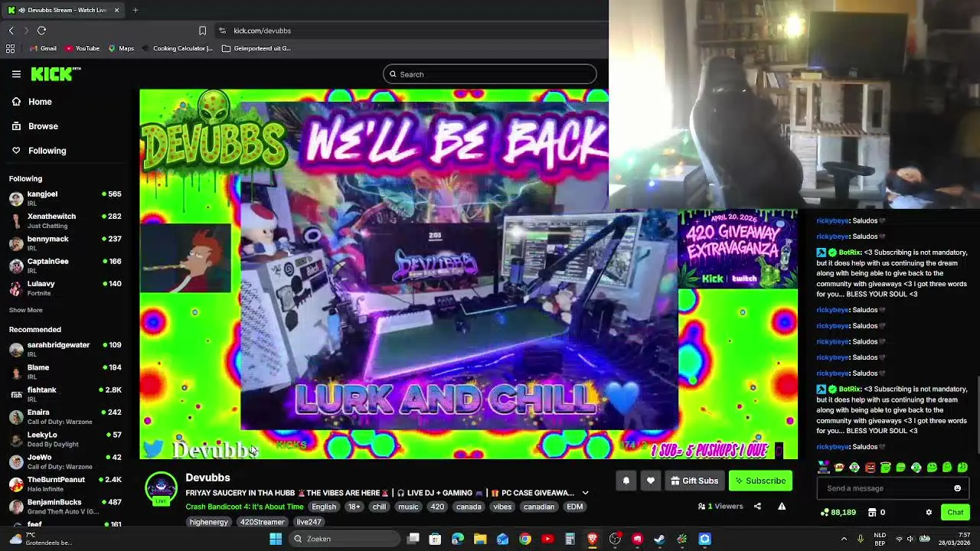This screenshot has width=980, height=551.
Task: Click the green Chat send button
Action: point(955,513)
